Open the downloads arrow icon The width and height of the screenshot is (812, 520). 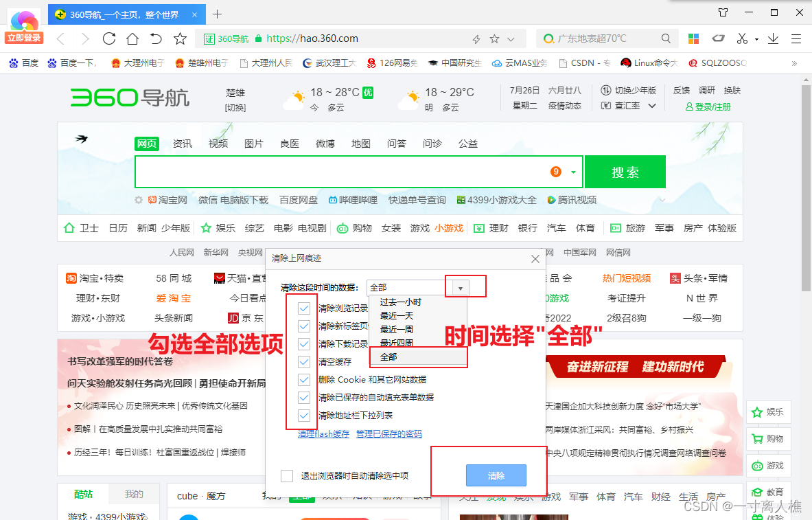click(773, 38)
